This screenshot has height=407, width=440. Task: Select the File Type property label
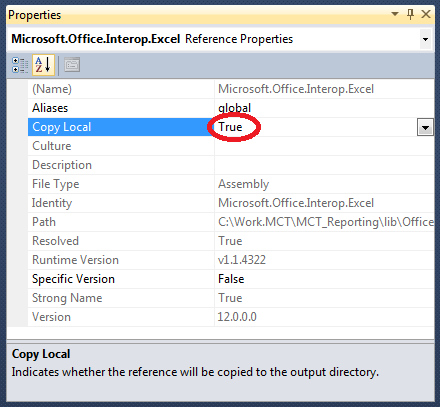[x=56, y=184]
